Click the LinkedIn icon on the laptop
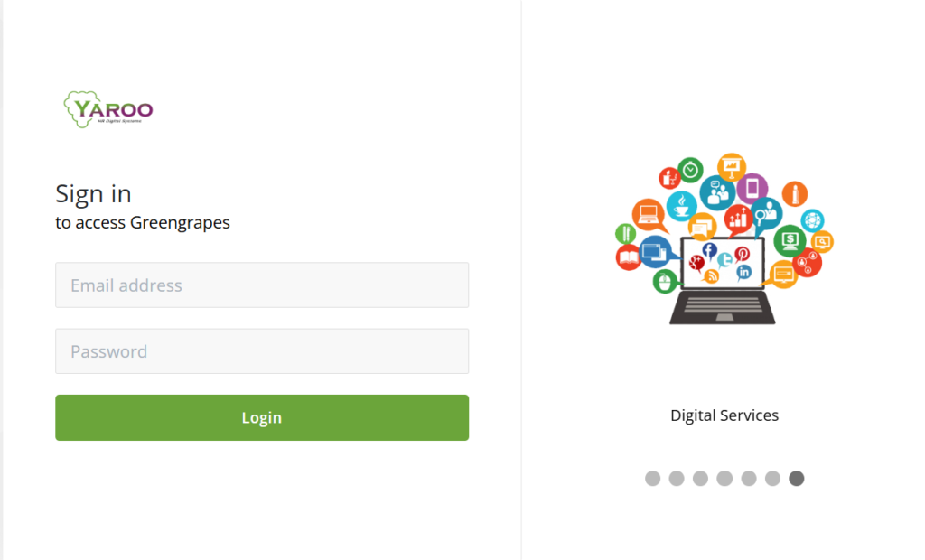Image resolution: width=925 pixels, height=560 pixels. point(744,272)
